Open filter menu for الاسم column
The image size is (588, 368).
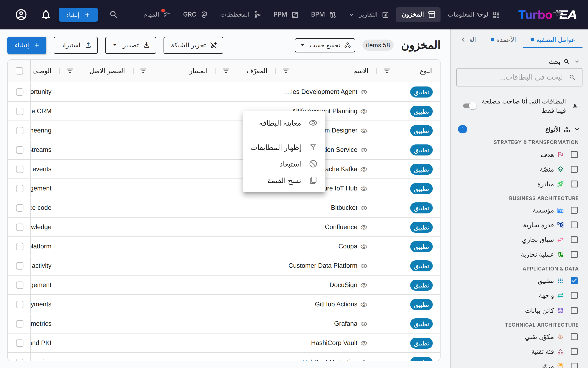[286, 71]
